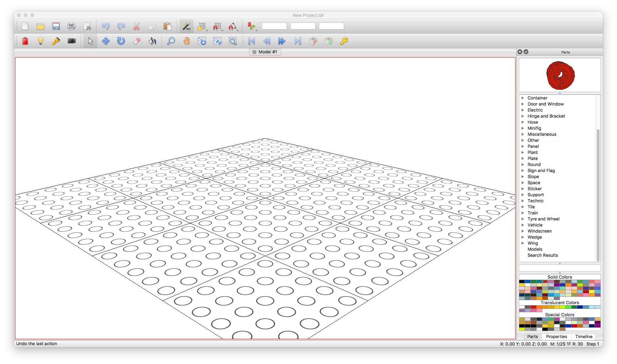Viewport: 617px width, 364px height.
Task: Close the Parts panel
Action: click(520, 52)
